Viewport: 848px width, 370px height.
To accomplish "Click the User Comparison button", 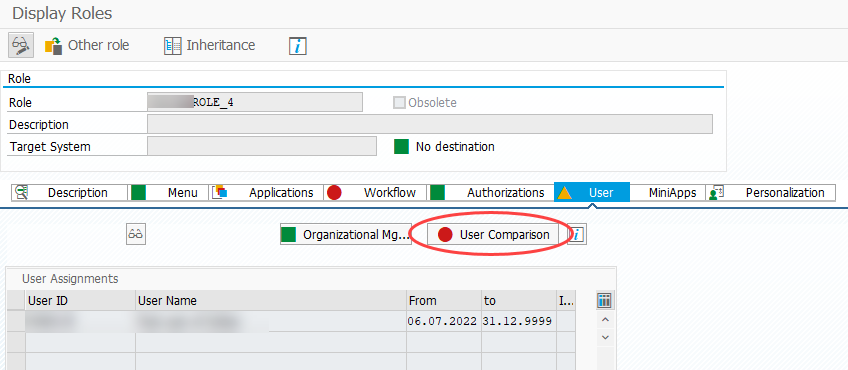I will click(x=493, y=235).
